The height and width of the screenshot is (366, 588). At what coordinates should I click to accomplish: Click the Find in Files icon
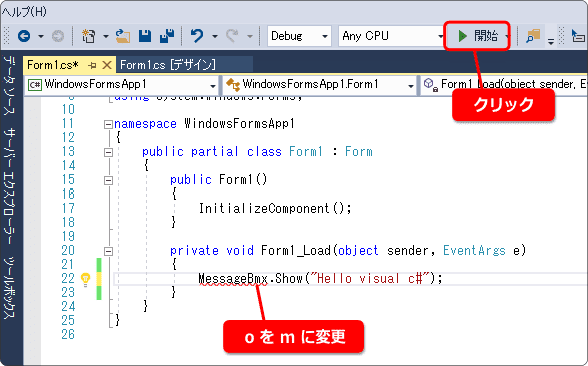(x=532, y=36)
